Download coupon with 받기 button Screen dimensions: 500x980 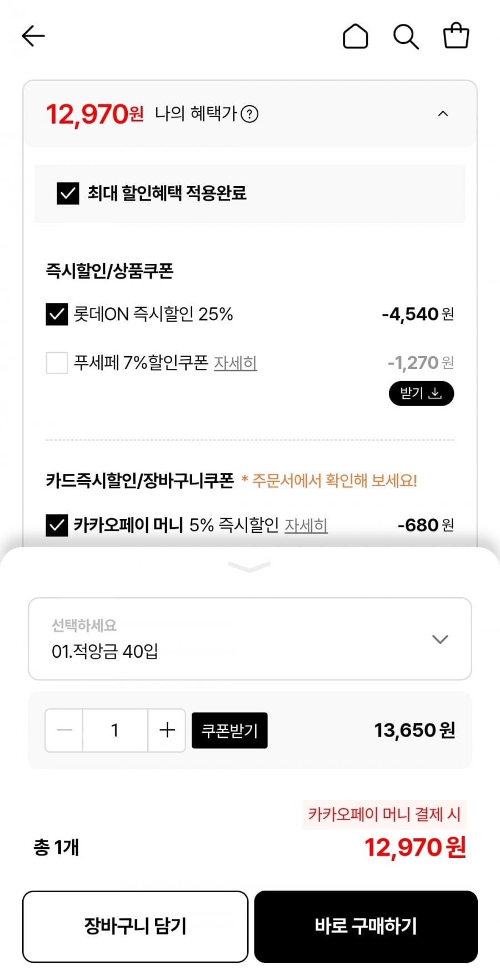[x=421, y=393]
